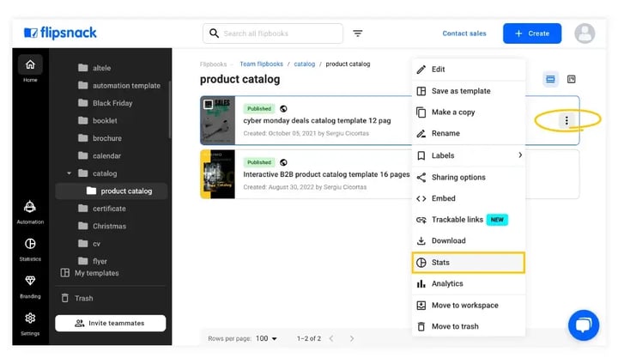Choose Download in the menu

coord(469,240)
